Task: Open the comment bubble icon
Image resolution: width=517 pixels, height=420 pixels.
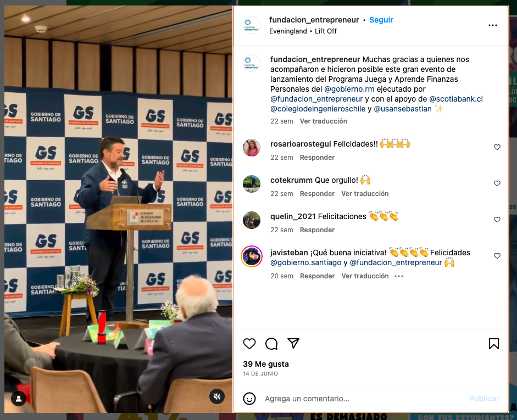Action: pos(271,344)
